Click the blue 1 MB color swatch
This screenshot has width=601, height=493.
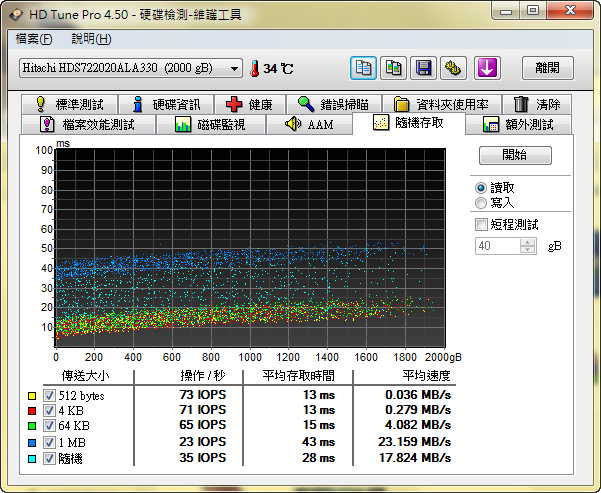32,443
